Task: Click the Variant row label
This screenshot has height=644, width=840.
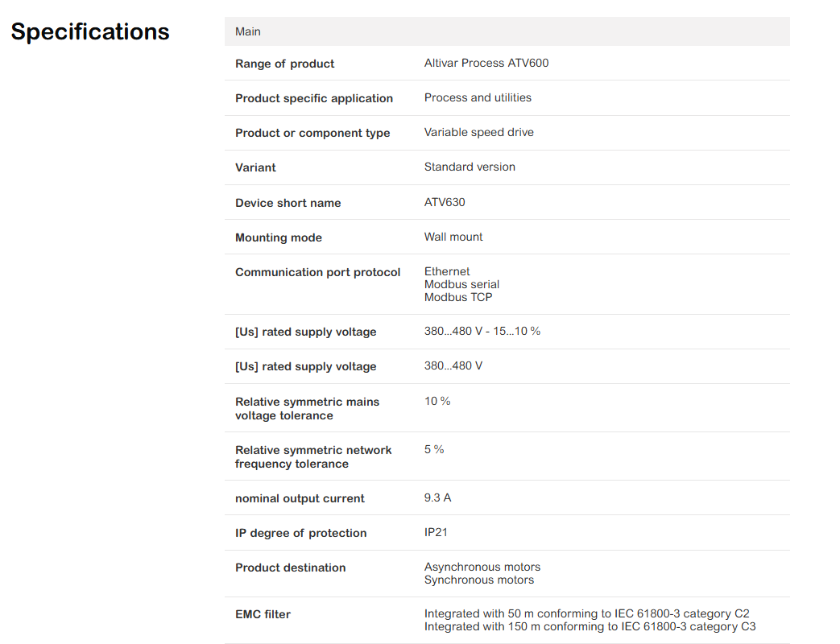Action: [255, 167]
